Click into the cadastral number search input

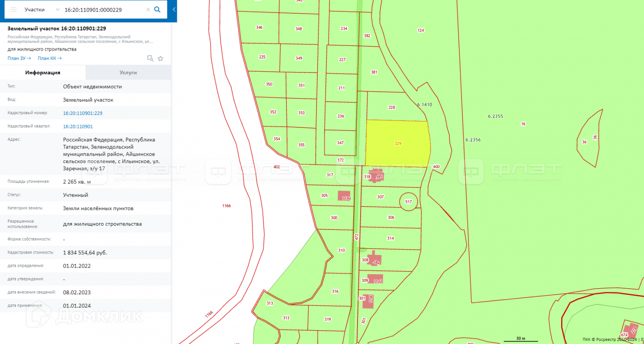pyautogui.click(x=103, y=9)
